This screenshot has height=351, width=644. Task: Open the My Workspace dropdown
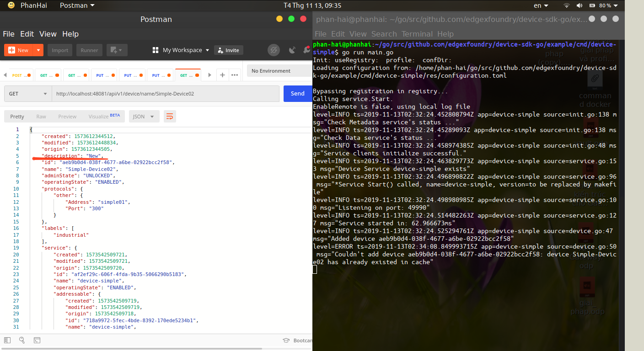coord(181,50)
